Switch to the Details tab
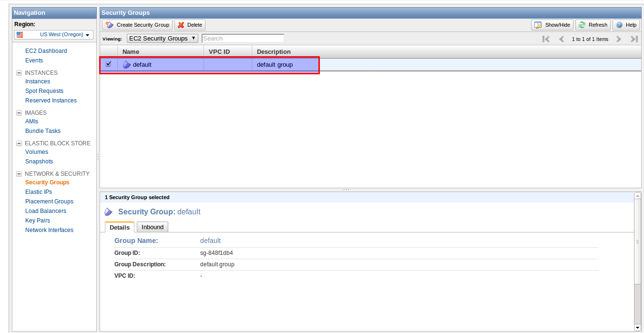Viewport: 644px width, 333px height. (120, 227)
